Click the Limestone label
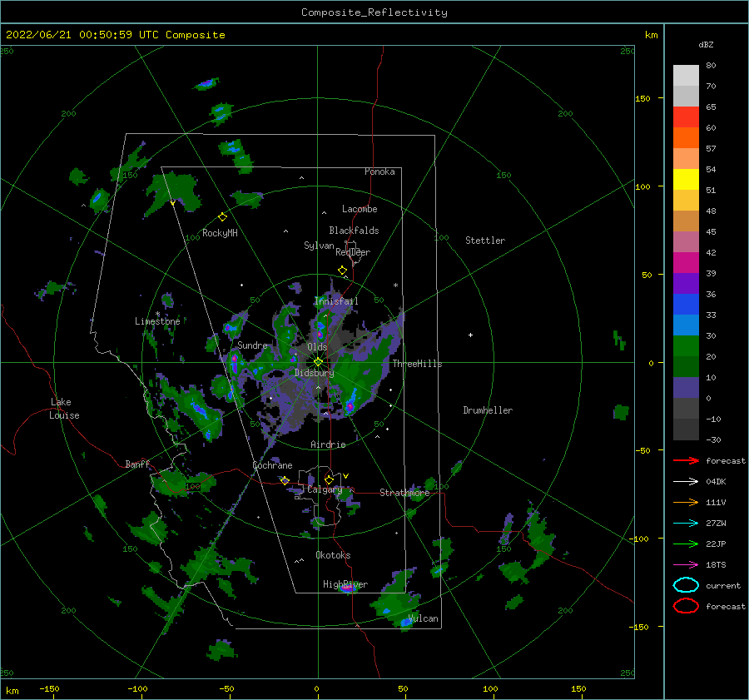 [x=157, y=321]
